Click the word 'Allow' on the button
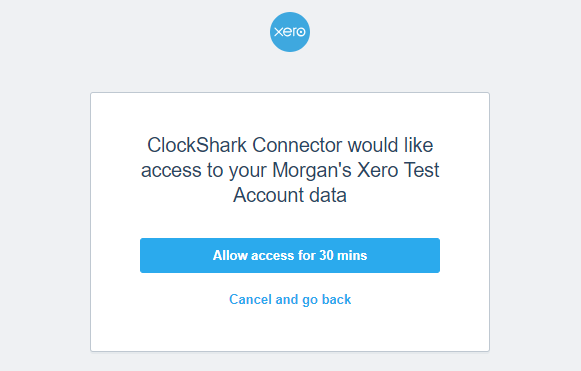 click(230, 255)
